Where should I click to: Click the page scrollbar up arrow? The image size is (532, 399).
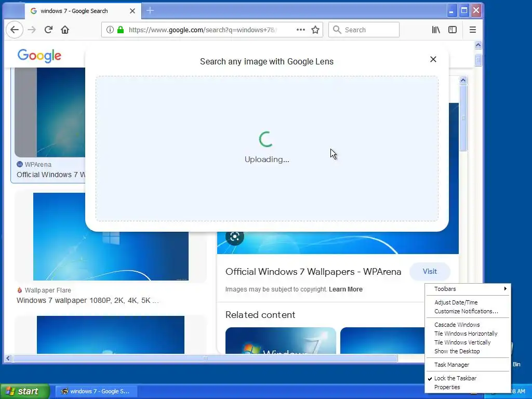[x=478, y=45]
